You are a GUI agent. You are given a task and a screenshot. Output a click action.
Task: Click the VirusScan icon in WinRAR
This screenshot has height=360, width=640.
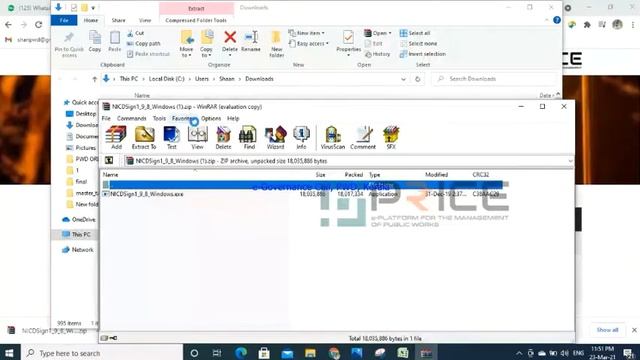click(x=333, y=138)
